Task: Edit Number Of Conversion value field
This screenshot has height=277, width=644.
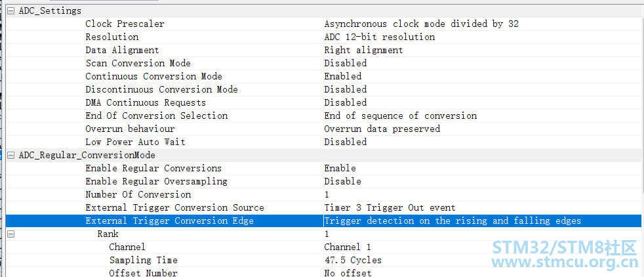Action: [x=327, y=194]
